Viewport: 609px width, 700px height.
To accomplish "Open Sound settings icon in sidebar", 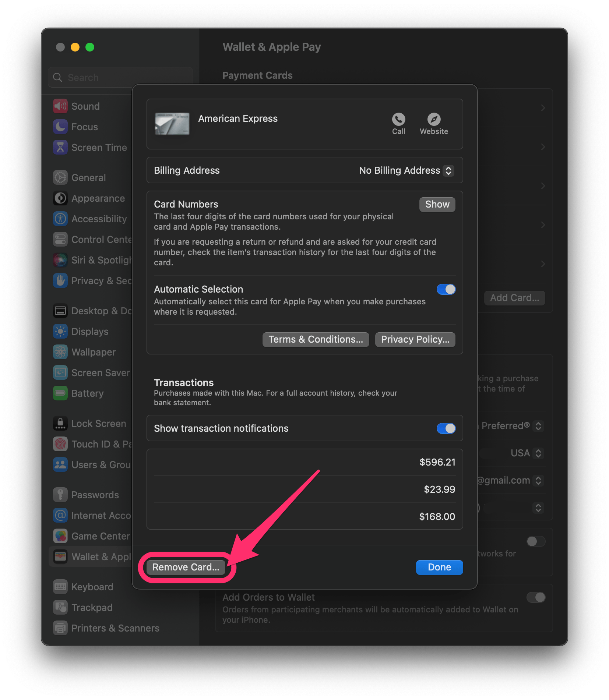I will pos(60,106).
